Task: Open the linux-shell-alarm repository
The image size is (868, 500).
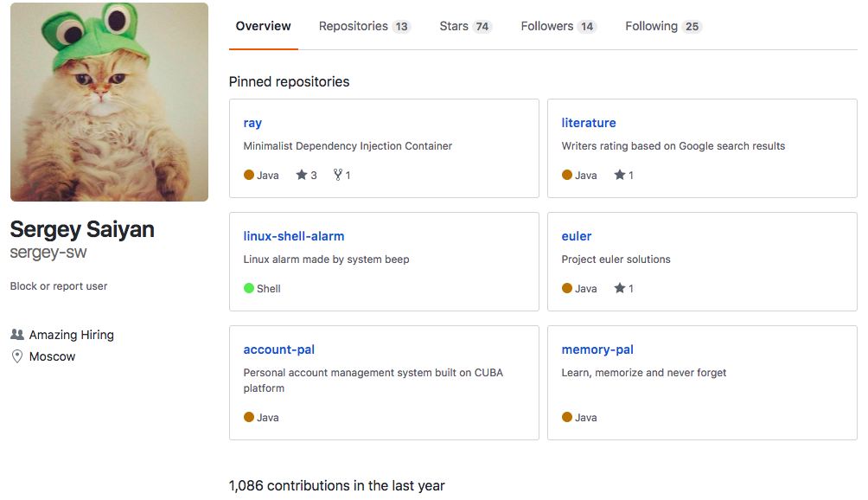Action: coord(294,236)
